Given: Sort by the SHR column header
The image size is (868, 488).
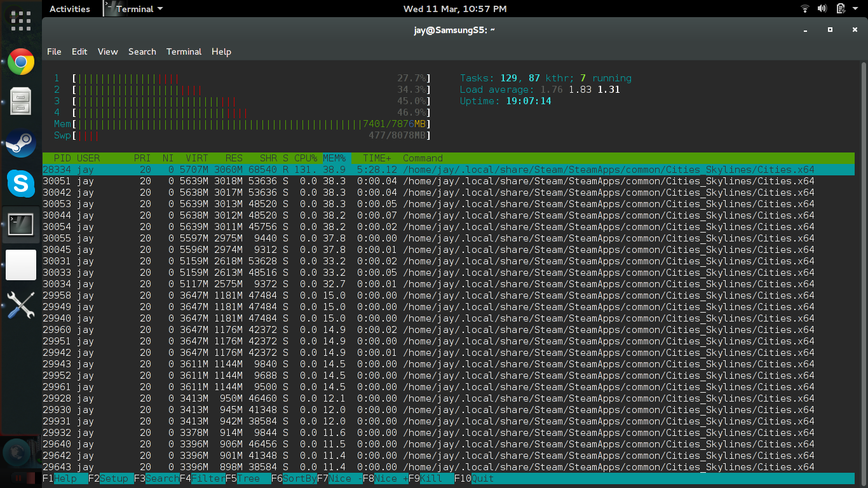Looking at the screenshot, I should 268,158.
